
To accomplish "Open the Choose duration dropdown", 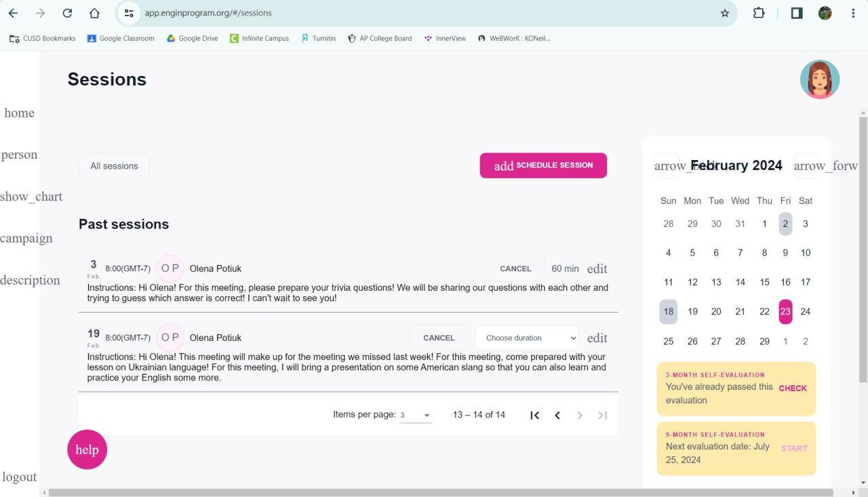I will point(527,338).
